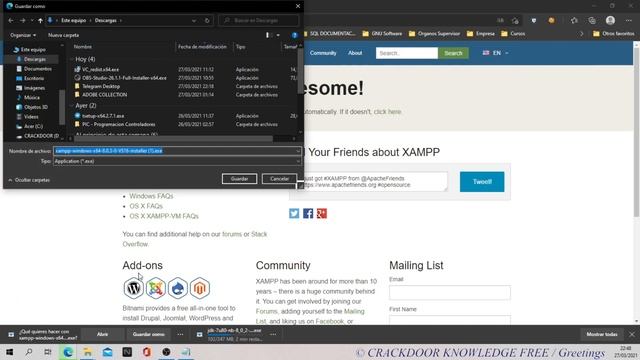Open the Cursos bookmarks folder
Screen dimensions: 640x360
(x=513, y=34)
